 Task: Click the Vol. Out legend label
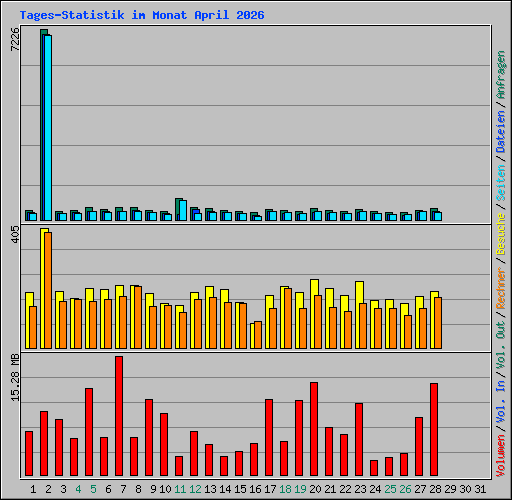pos(501,344)
